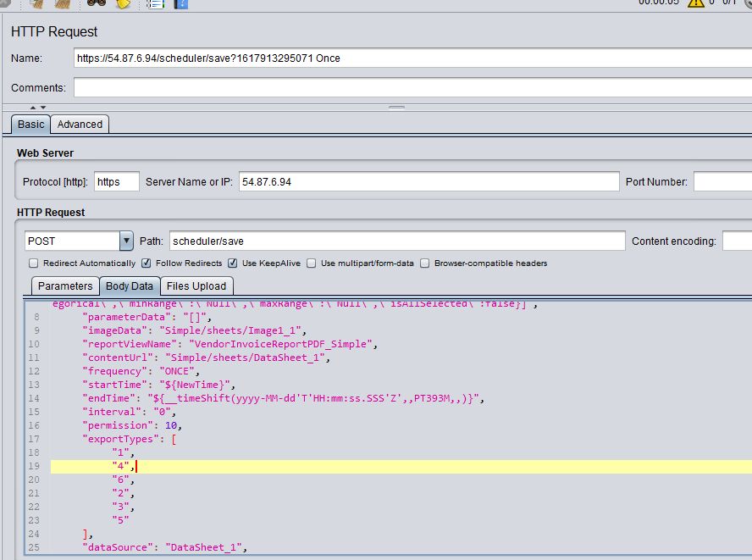
Task: Click the Content encoding field
Action: click(x=737, y=241)
